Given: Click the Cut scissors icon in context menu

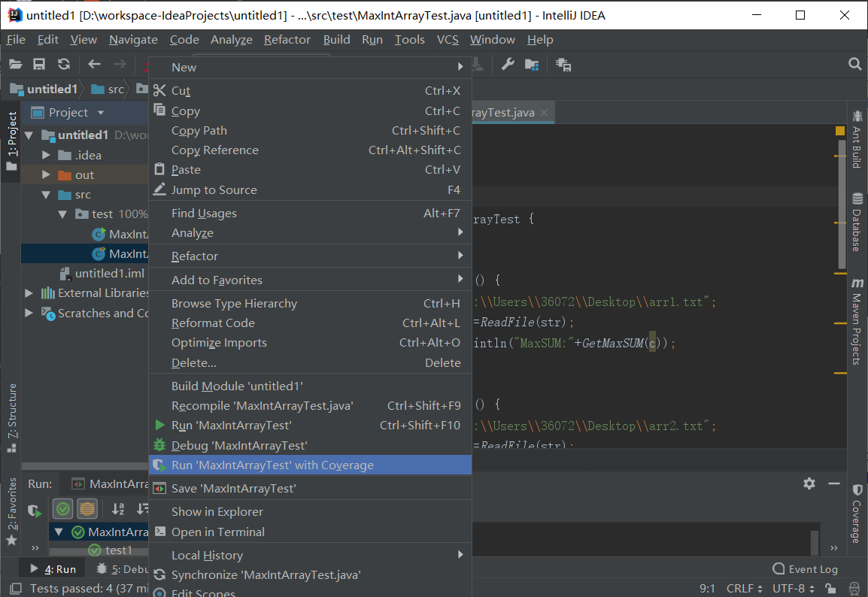Looking at the screenshot, I should click(x=159, y=90).
